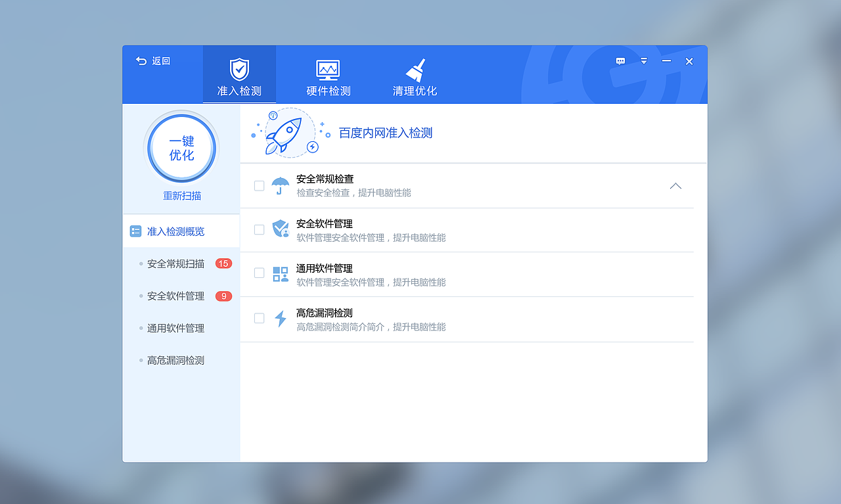The image size is (841, 504).
Task: Click the 安全常规检查 row title
Action: (x=325, y=179)
